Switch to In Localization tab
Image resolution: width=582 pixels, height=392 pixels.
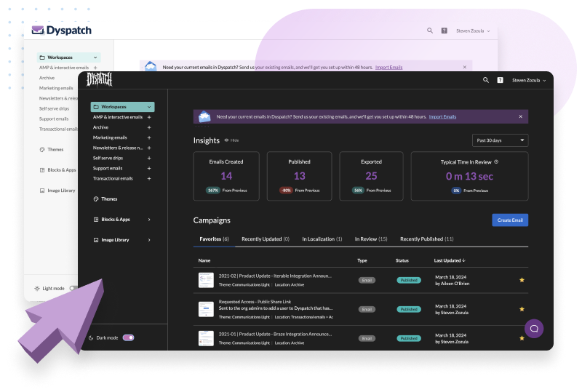(x=322, y=239)
